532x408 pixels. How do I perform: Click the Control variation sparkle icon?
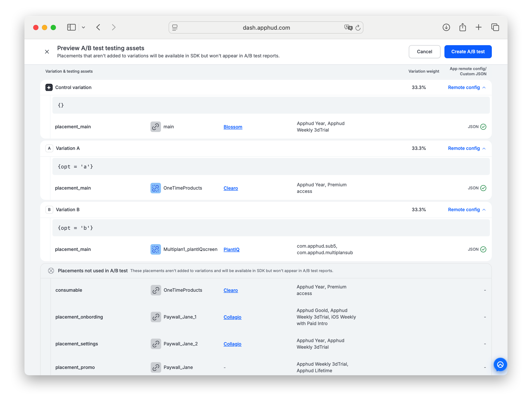click(49, 87)
